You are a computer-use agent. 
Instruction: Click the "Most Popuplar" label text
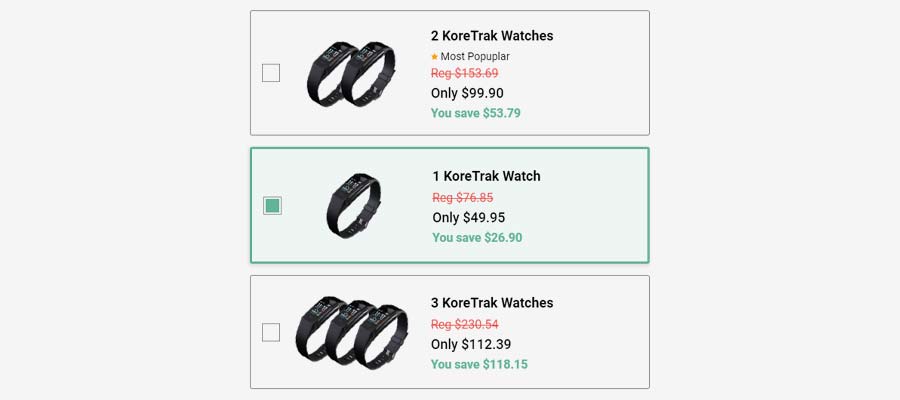tap(475, 57)
